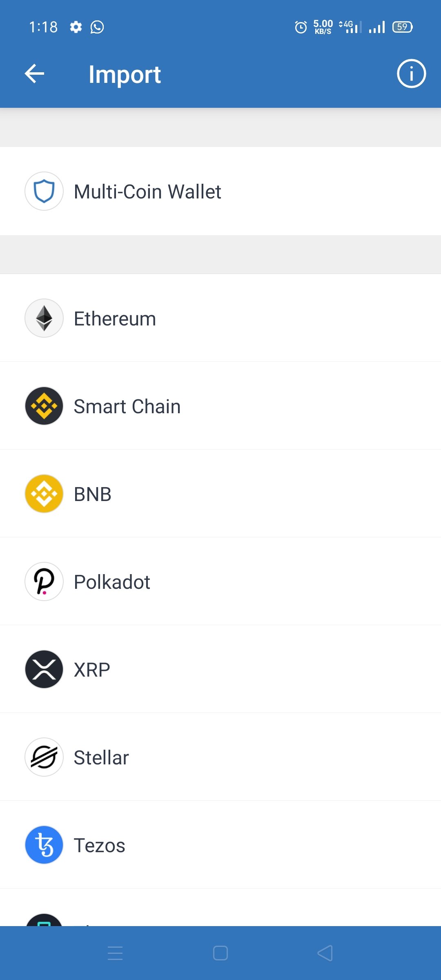Image resolution: width=441 pixels, height=980 pixels.
Task: Tap the XRP logo
Action: pyautogui.click(x=44, y=669)
